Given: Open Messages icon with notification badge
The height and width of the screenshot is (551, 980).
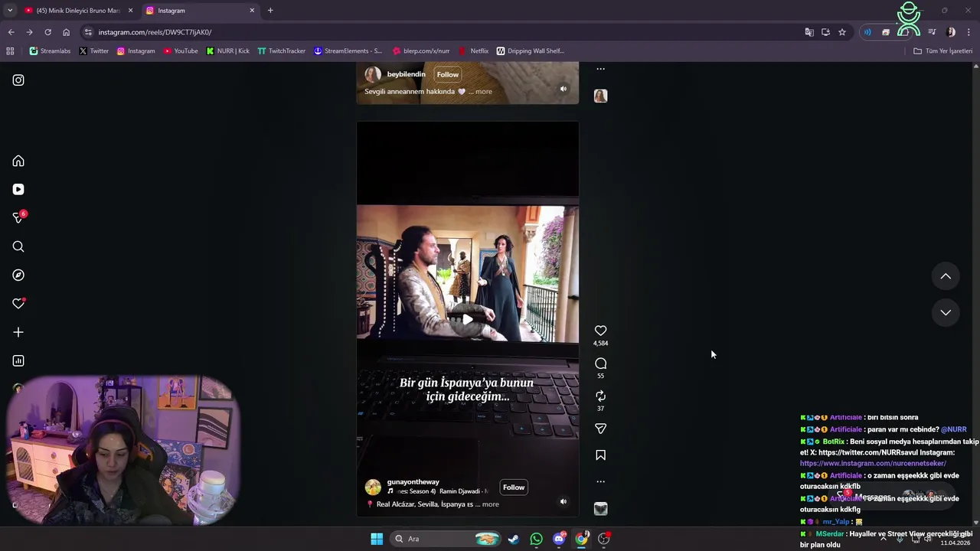Looking at the screenshot, I should tap(18, 218).
